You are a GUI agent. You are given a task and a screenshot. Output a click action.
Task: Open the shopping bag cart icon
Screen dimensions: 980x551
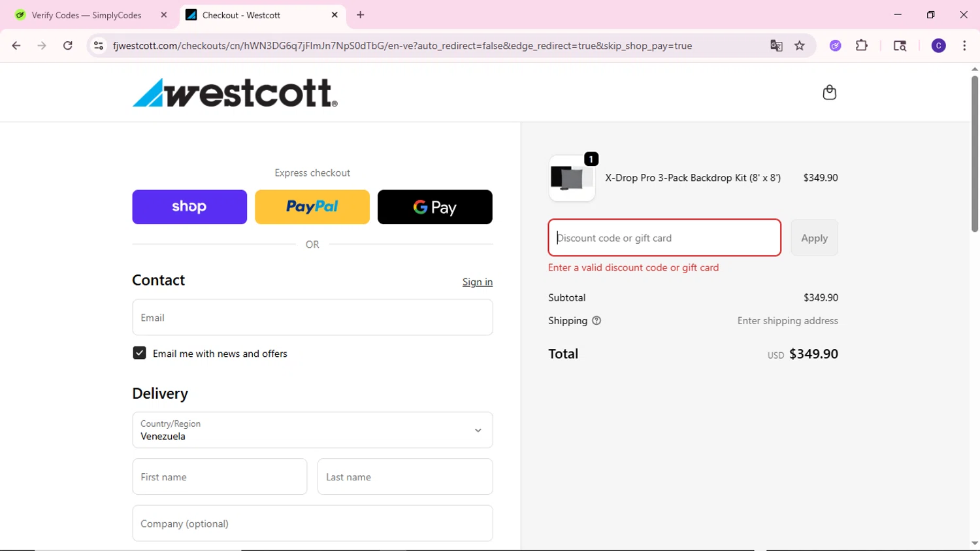pos(830,92)
